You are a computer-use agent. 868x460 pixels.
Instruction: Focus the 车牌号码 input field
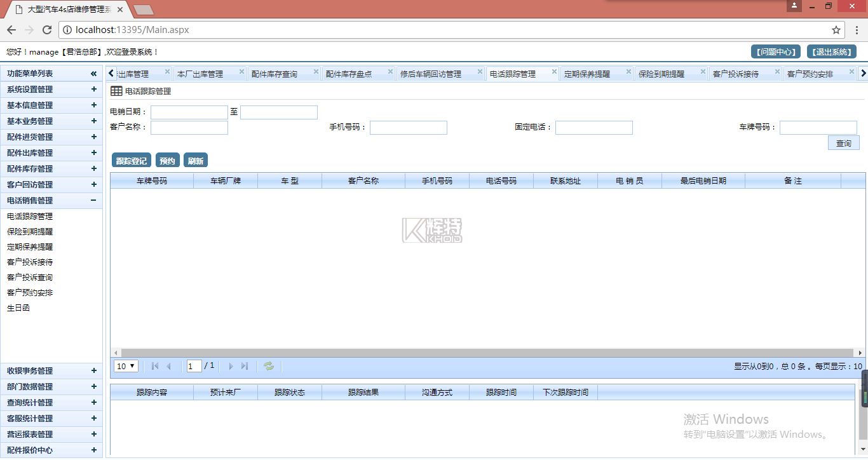point(818,128)
